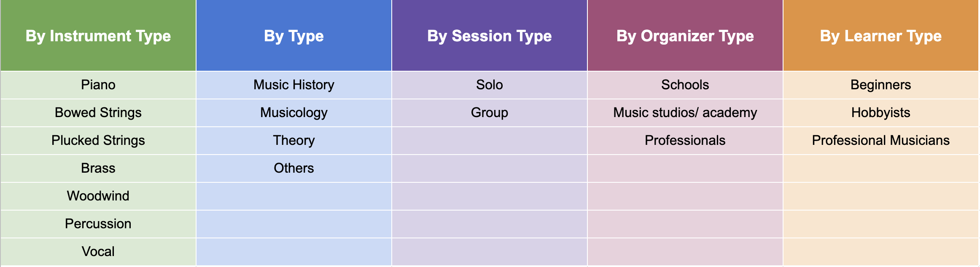Select the Solo session cell
The image size is (980, 267).
[490, 85]
